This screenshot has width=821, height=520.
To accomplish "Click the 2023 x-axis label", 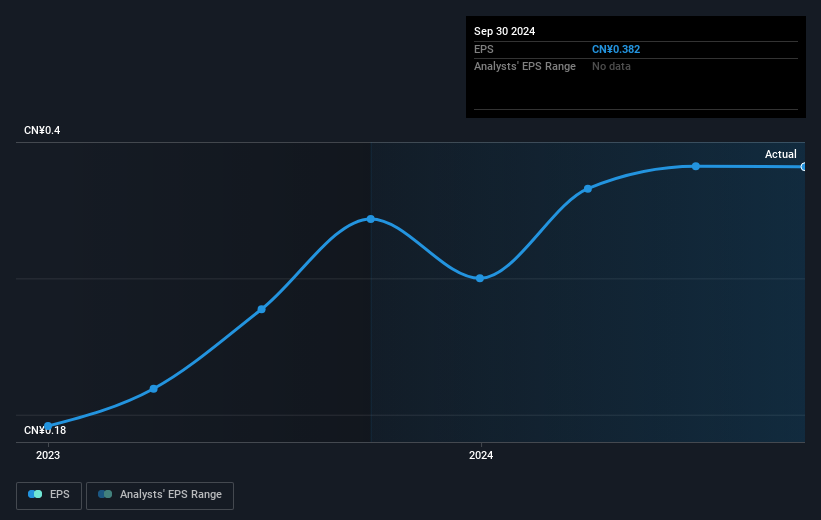I will pos(48,456).
